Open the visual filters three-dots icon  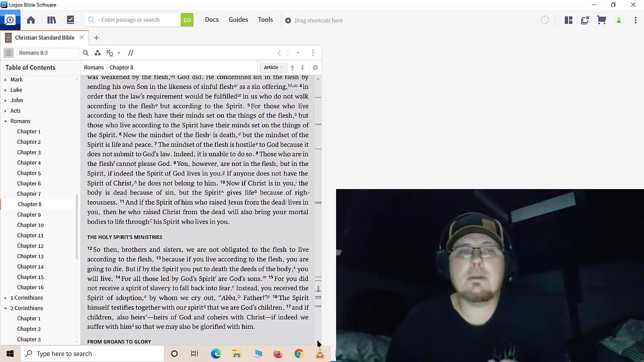point(98,53)
